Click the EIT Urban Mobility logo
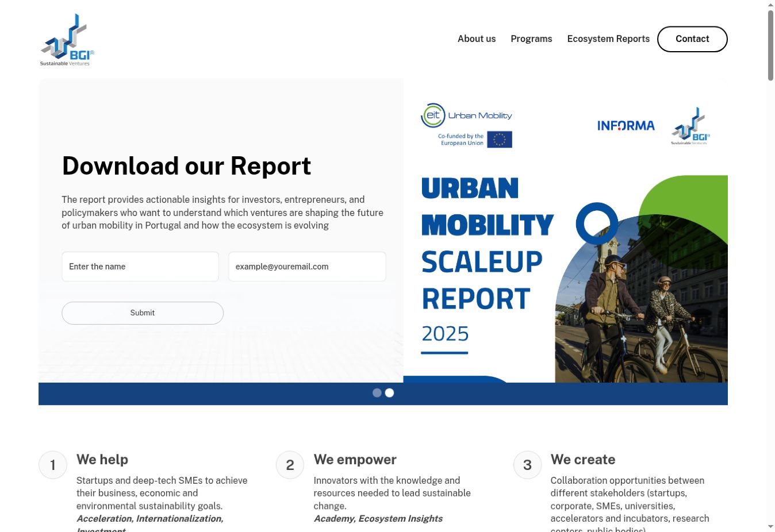775x532 pixels. point(466,115)
